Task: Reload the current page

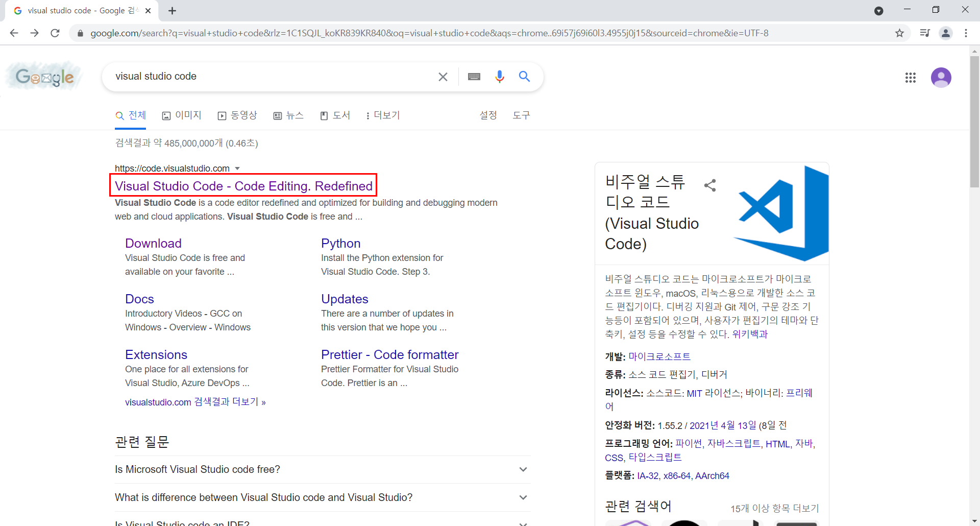Action: coord(55,33)
